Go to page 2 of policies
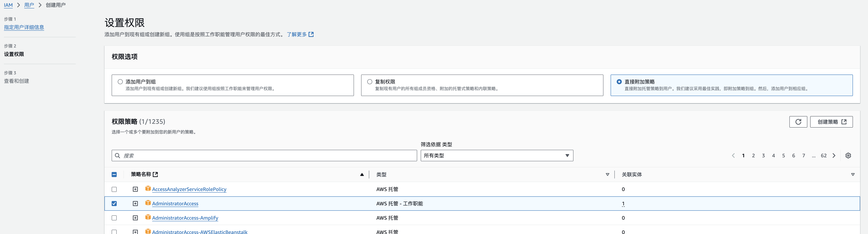 tap(753, 155)
